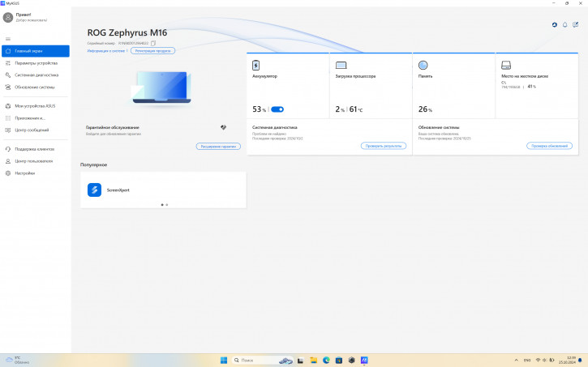Open Task View from the taskbar
The width and height of the screenshot is (588, 367).
(x=300, y=361)
